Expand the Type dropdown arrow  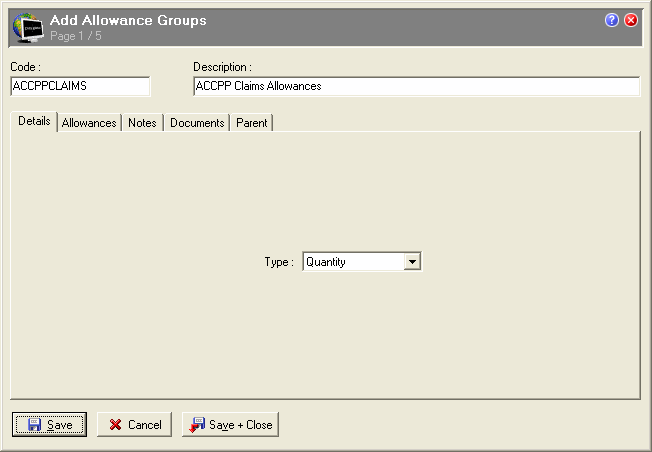pos(411,262)
